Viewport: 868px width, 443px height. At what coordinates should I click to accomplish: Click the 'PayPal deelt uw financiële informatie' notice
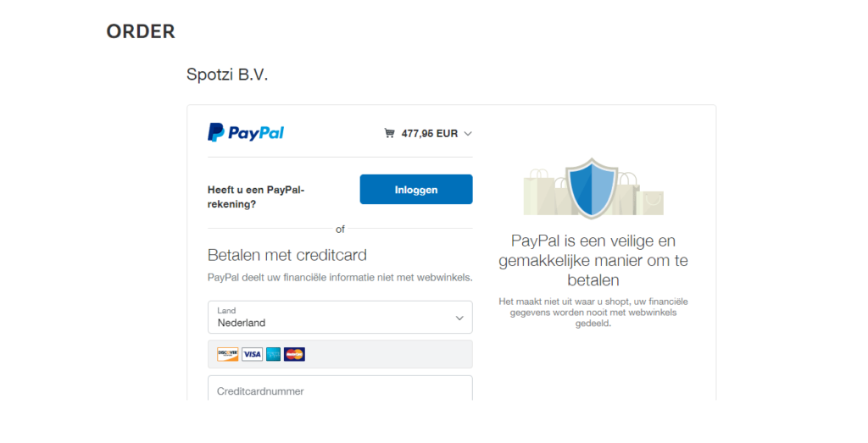tap(340, 278)
